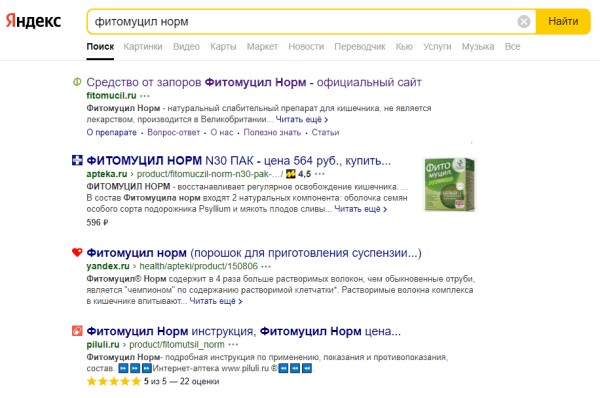Go to the Услуги tab
Screen dimensions: 600x398
[437, 47]
